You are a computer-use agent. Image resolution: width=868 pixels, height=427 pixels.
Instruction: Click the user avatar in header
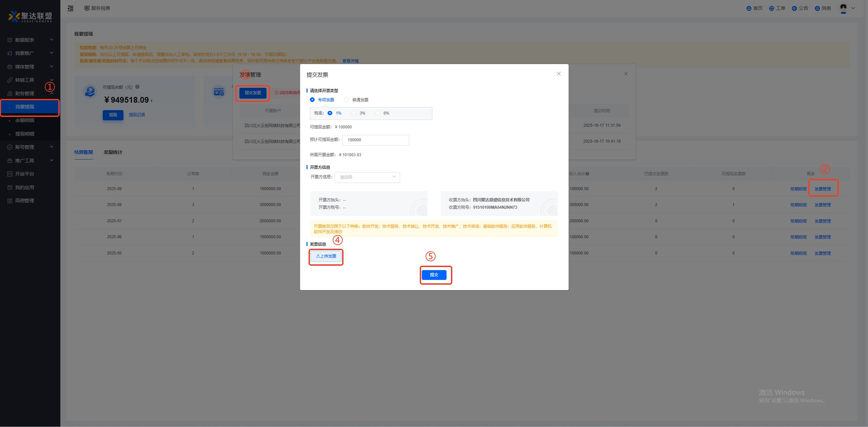pyautogui.click(x=843, y=8)
